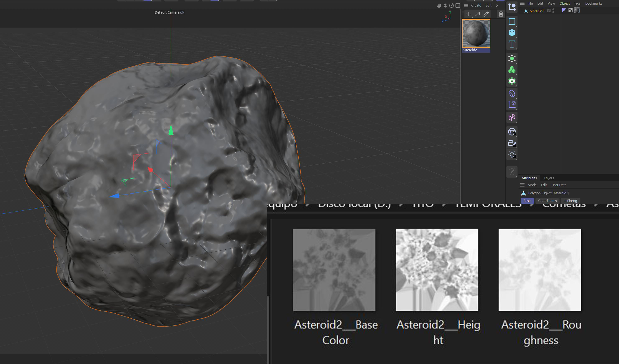Click the red X-axis move handle arrow

150,170
